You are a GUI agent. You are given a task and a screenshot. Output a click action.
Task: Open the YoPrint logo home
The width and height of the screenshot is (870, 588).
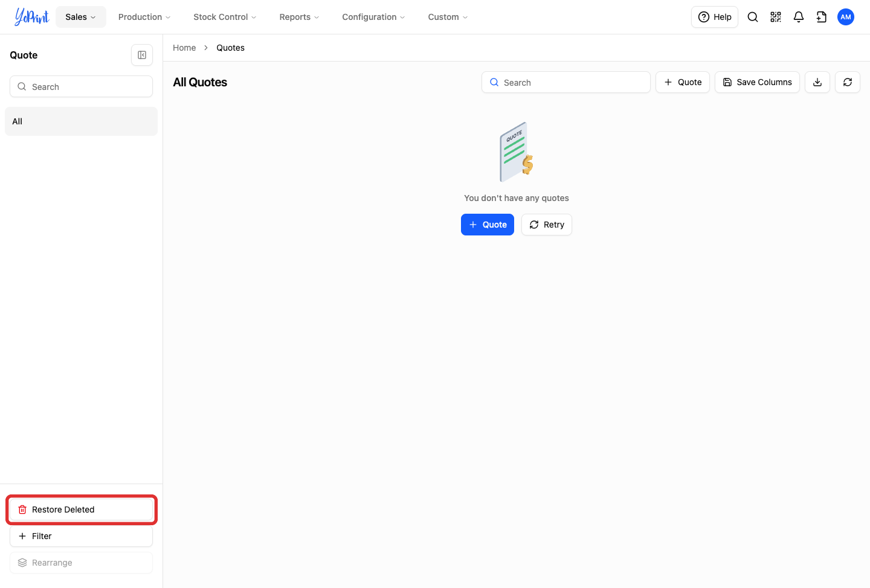(x=31, y=17)
